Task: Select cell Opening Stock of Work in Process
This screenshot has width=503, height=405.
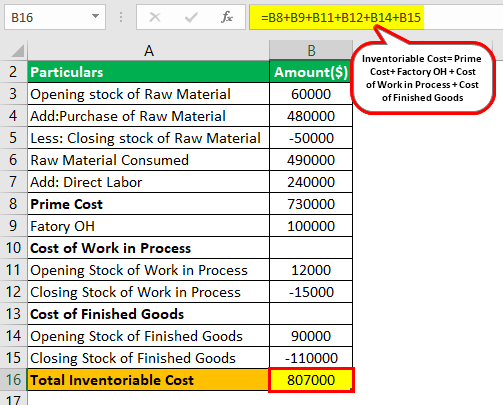Action: coord(149,270)
